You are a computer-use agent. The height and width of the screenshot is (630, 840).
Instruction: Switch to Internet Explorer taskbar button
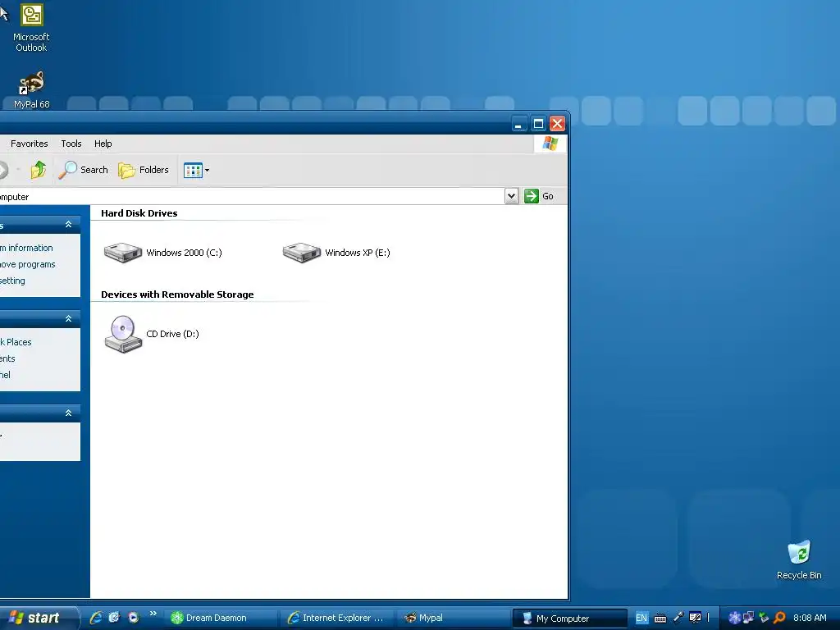pyautogui.click(x=337, y=619)
